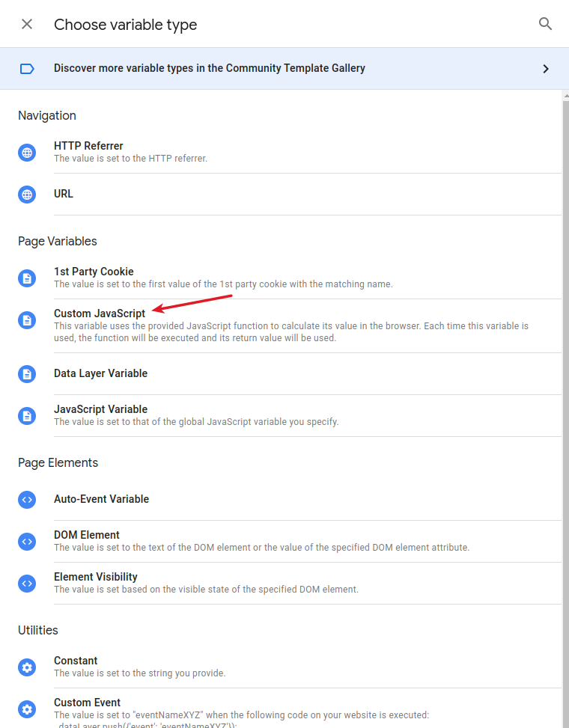The height and width of the screenshot is (728, 569).
Task: Click the 1st Party Cookie document icon
Action: pyautogui.click(x=27, y=278)
